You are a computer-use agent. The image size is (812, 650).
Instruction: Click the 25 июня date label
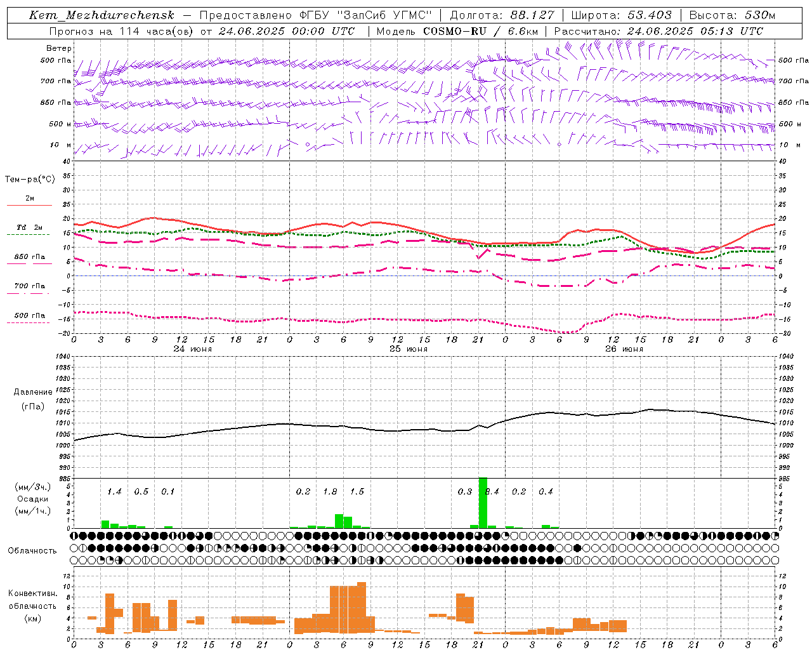click(408, 349)
